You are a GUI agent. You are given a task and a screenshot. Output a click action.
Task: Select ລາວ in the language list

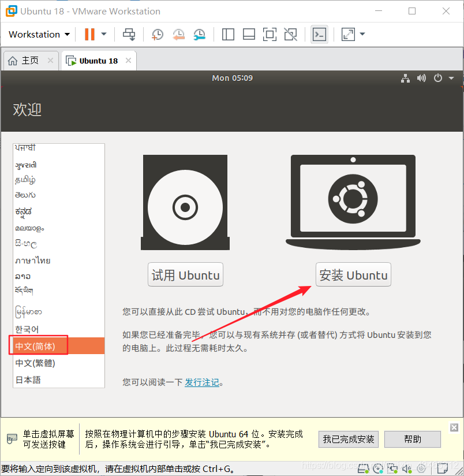tap(59, 276)
